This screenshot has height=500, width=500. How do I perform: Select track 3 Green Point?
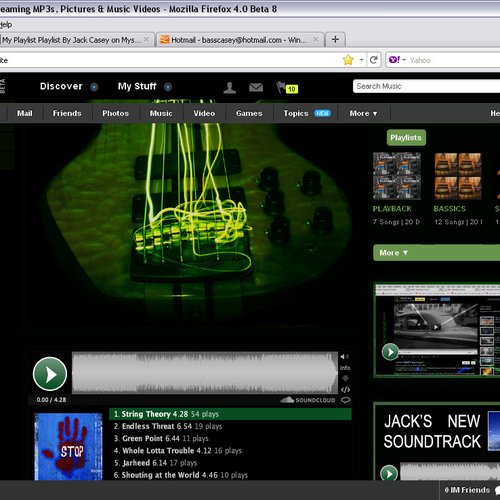pyautogui.click(x=230, y=438)
